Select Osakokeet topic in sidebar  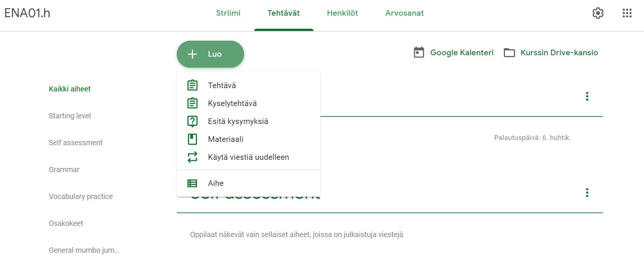tap(66, 223)
